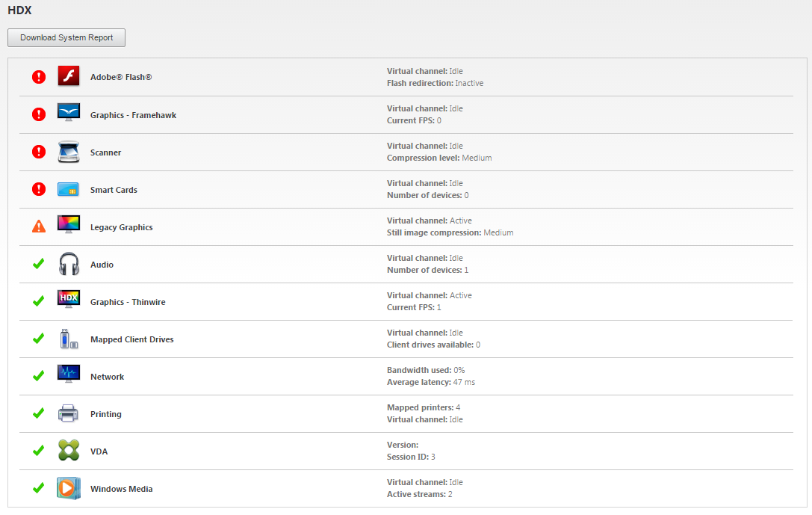Image resolution: width=812 pixels, height=515 pixels.
Task: Click the Download System Report button
Action: [x=66, y=37]
